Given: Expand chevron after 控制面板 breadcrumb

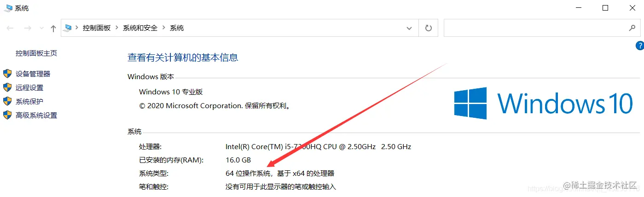Looking at the screenshot, I should 117,28.
